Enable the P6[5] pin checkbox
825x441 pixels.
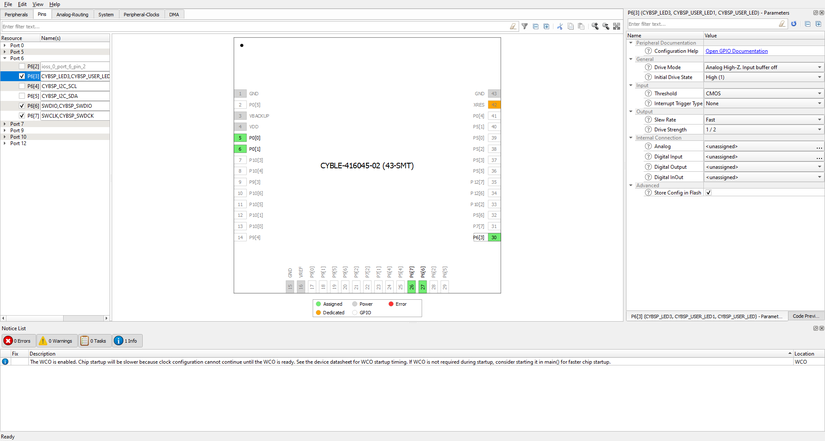click(x=22, y=96)
